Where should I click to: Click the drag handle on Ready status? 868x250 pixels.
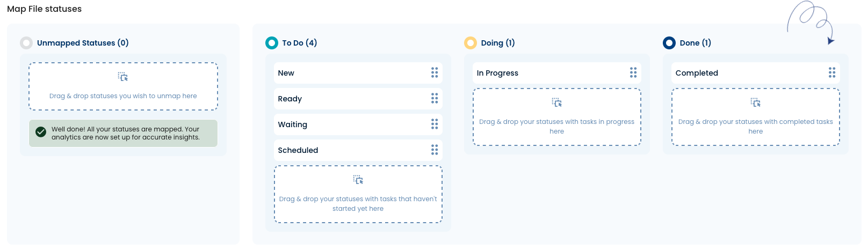pyautogui.click(x=435, y=99)
